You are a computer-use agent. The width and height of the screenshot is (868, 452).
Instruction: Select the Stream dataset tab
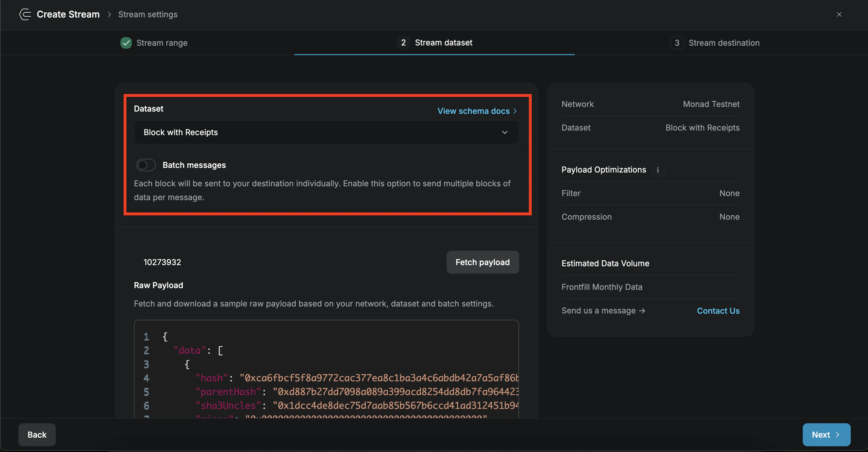[443, 43]
